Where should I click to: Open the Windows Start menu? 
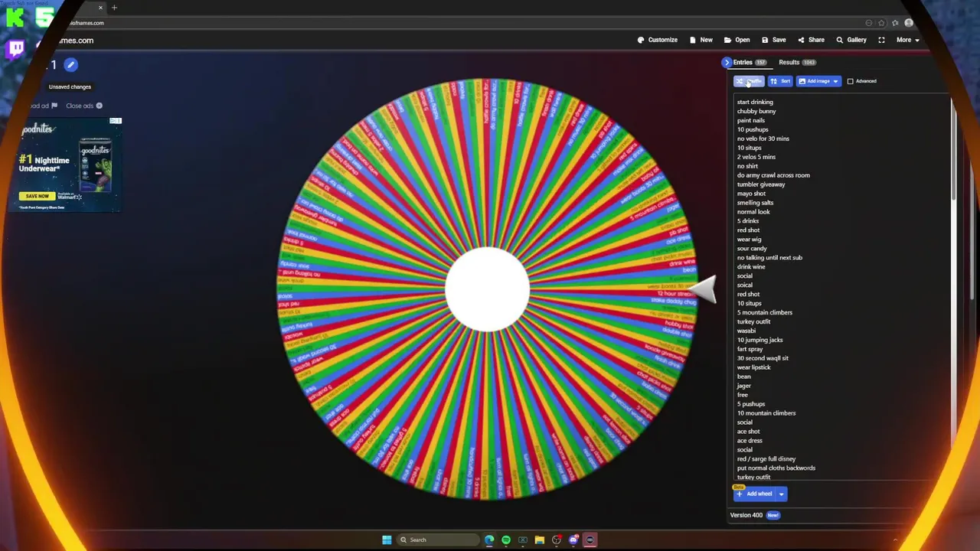[x=387, y=540]
